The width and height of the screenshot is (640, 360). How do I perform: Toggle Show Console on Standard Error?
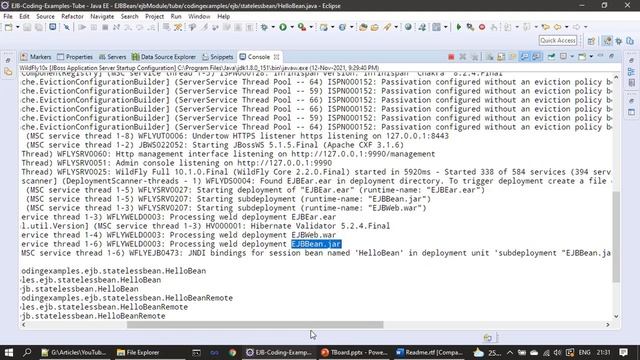point(536,57)
